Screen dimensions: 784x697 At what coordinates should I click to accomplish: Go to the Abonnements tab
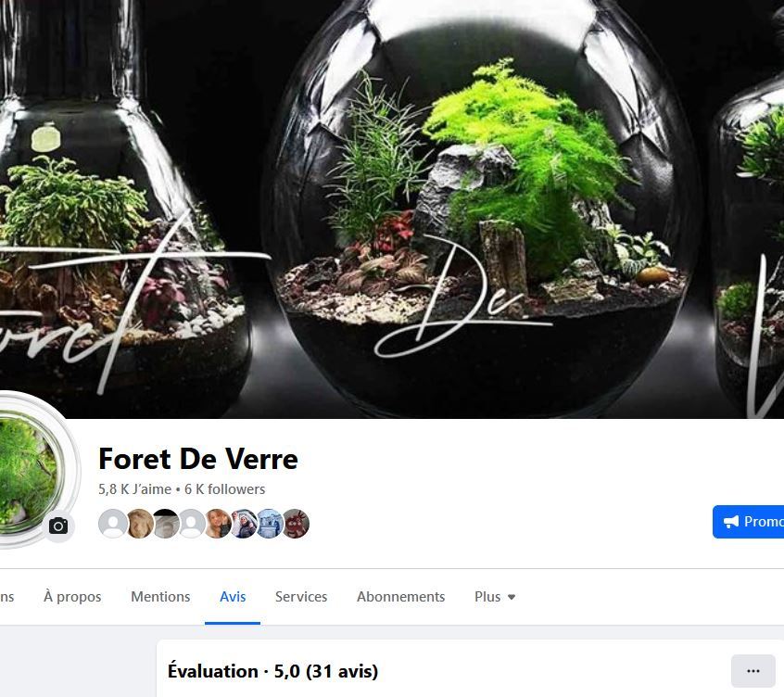click(x=400, y=597)
